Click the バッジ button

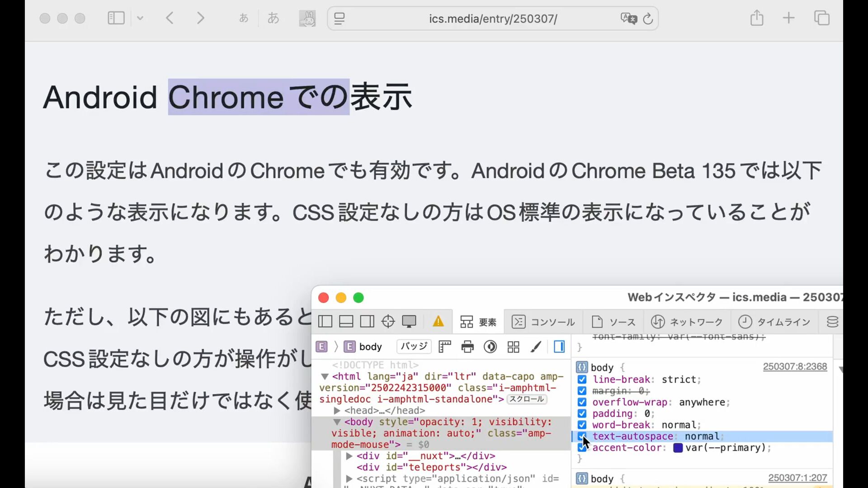414,346
